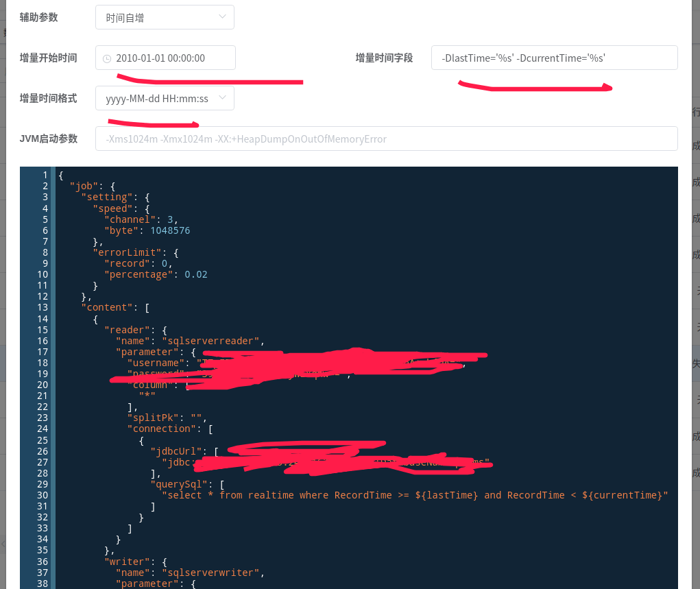The height and width of the screenshot is (589, 700).
Task: Click the JVM启动参数 input field
Action: [x=386, y=139]
